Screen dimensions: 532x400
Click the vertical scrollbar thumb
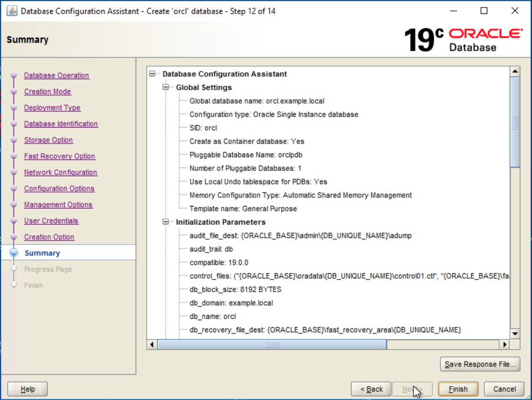coord(515,122)
